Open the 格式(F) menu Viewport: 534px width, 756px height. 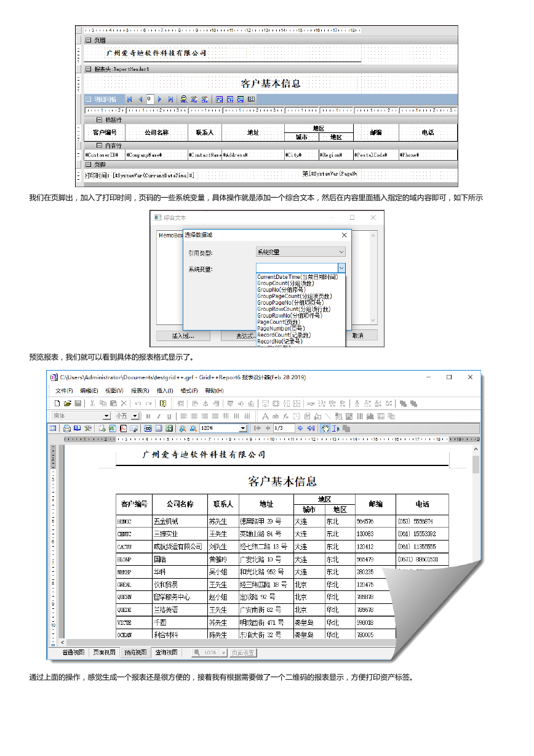click(189, 391)
